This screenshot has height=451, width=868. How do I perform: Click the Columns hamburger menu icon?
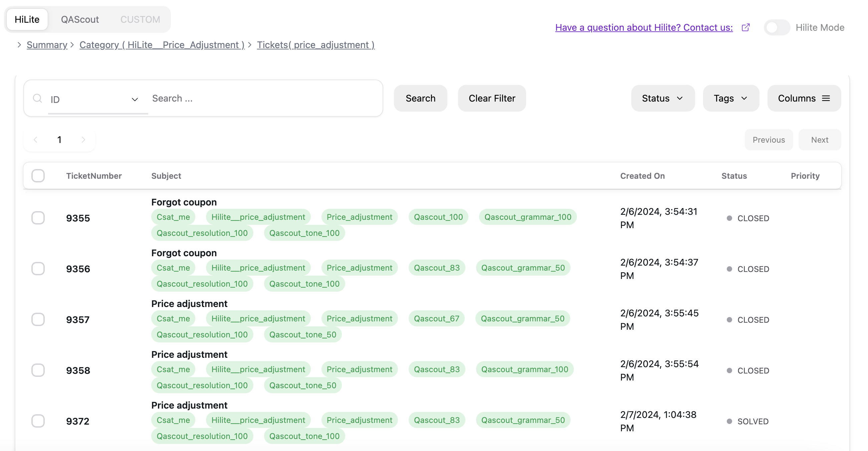point(826,98)
